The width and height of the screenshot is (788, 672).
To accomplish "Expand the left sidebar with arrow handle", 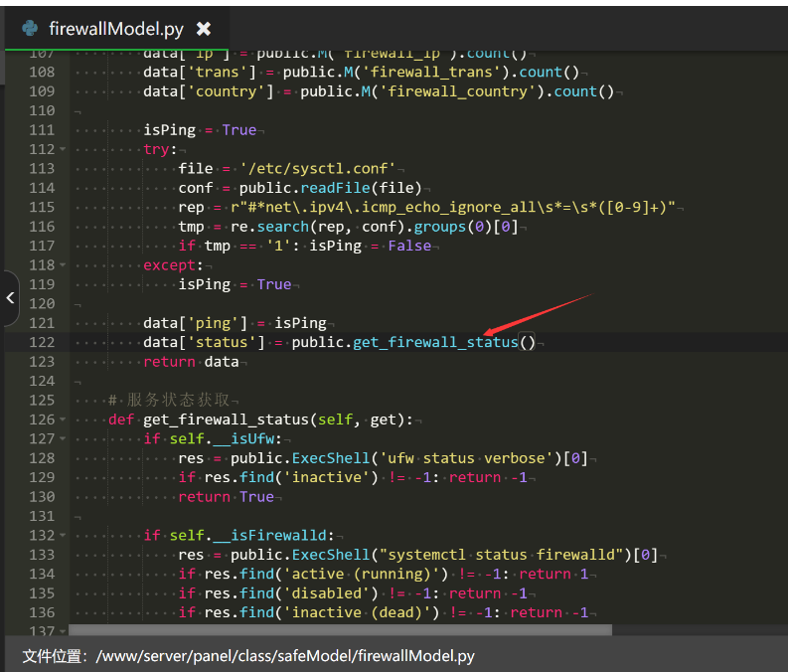I will 11,297.
